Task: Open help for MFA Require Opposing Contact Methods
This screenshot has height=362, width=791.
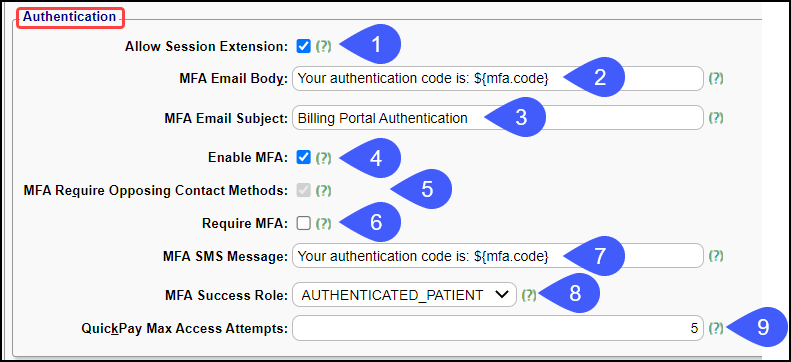Action: pos(323,191)
